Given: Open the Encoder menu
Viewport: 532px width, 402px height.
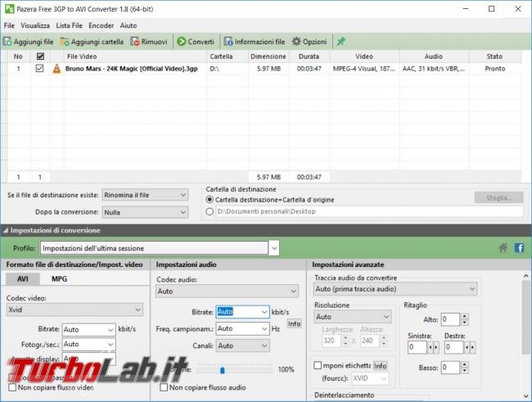Looking at the screenshot, I should (x=101, y=25).
